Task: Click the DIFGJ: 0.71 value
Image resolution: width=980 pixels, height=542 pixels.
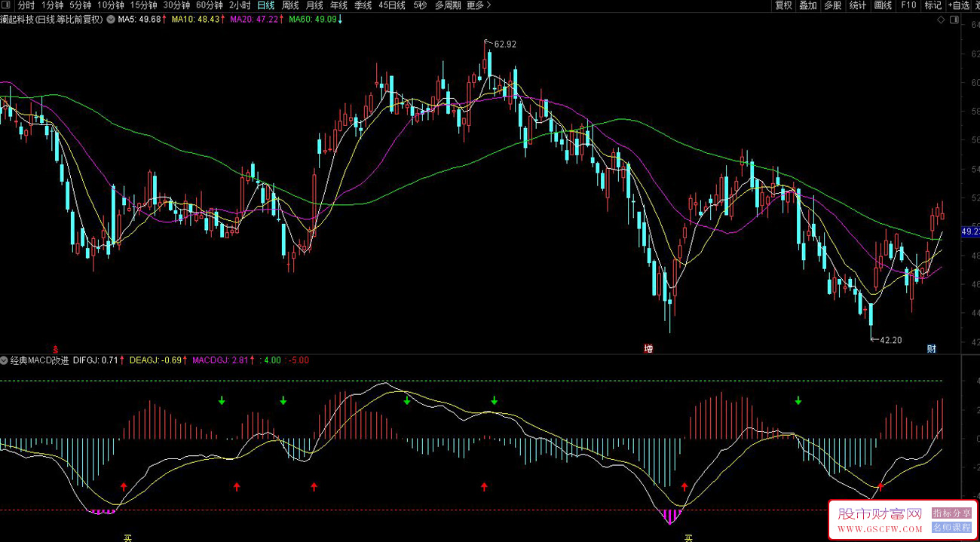Action: coord(96,360)
